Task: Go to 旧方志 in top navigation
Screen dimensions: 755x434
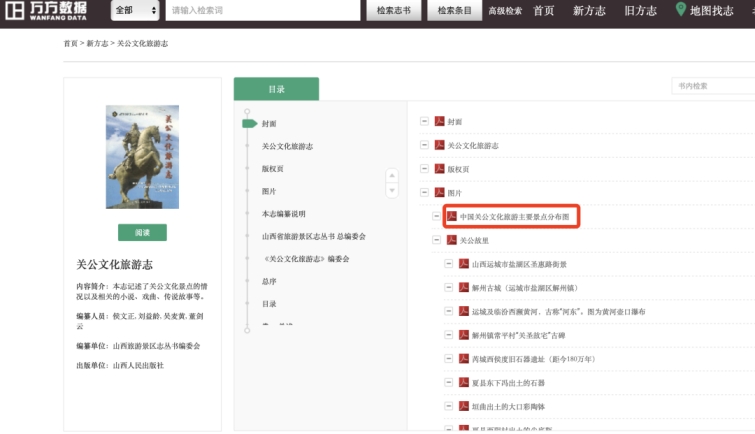Action: [x=640, y=10]
